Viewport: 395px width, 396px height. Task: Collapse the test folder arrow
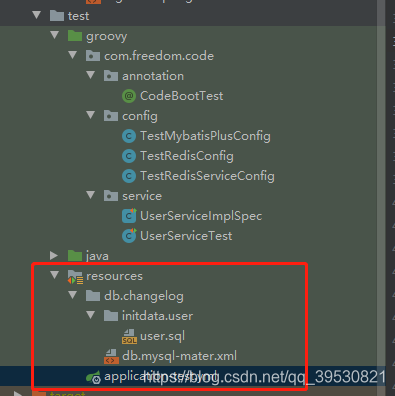37,15
